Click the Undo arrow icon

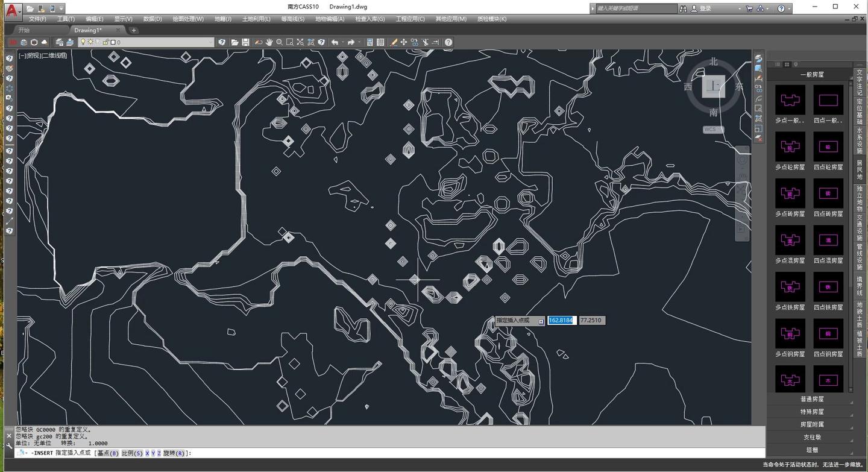335,42
